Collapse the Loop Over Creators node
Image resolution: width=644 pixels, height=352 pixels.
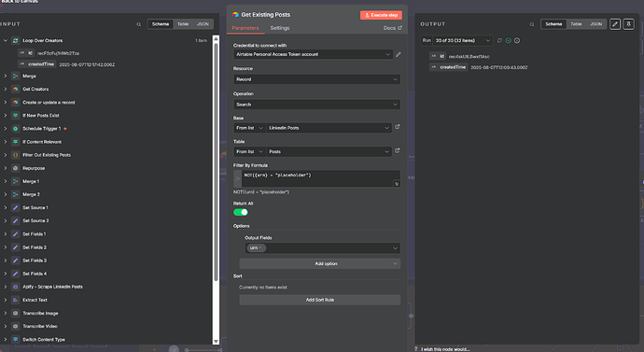[6, 41]
